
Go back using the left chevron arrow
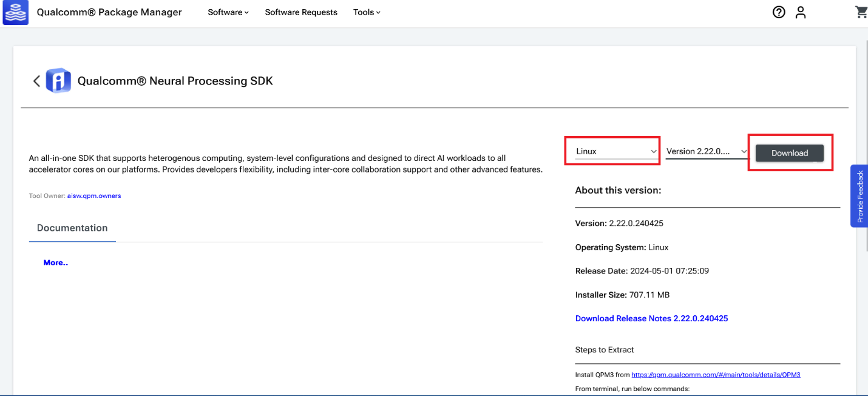[36, 81]
